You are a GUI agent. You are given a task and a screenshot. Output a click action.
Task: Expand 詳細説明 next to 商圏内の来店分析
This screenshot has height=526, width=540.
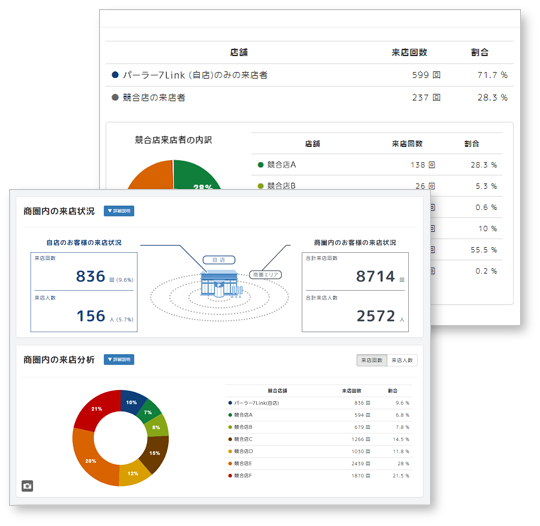pos(119,360)
